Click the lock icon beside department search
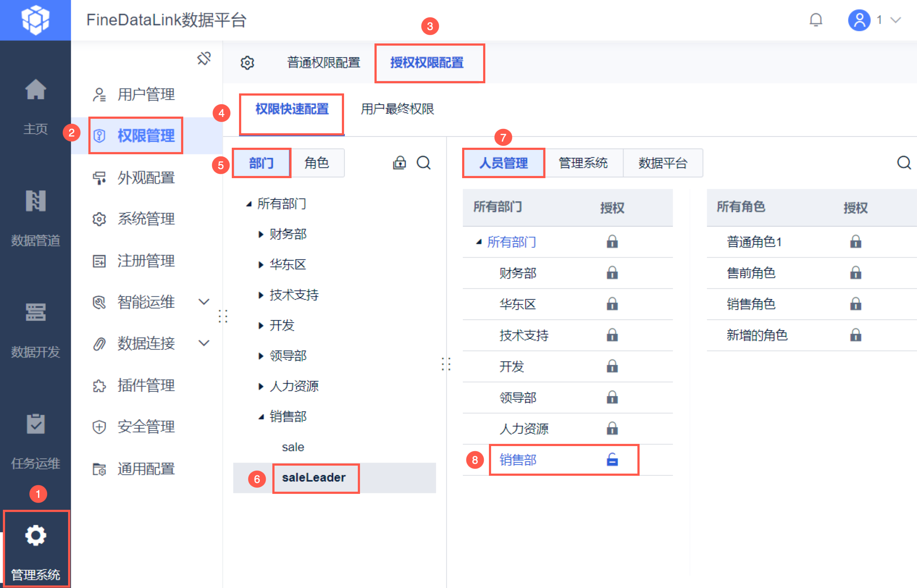917x588 pixels. (399, 163)
